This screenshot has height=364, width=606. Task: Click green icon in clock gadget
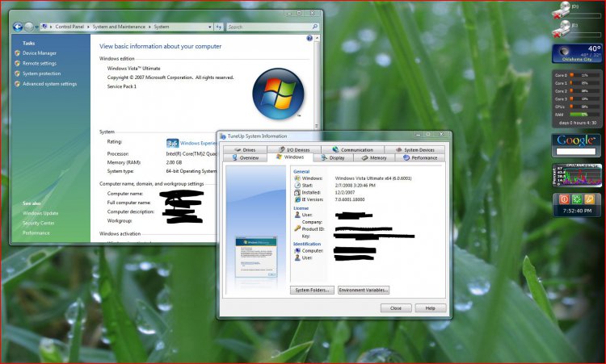577,199
